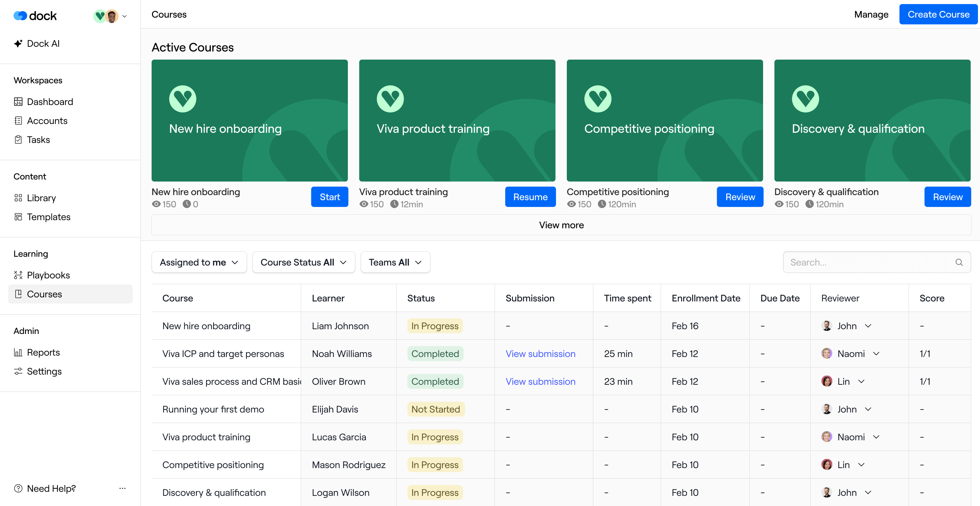Click the Settings sliders icon
The height and width of the screenshot is (506, 980).
18,371
